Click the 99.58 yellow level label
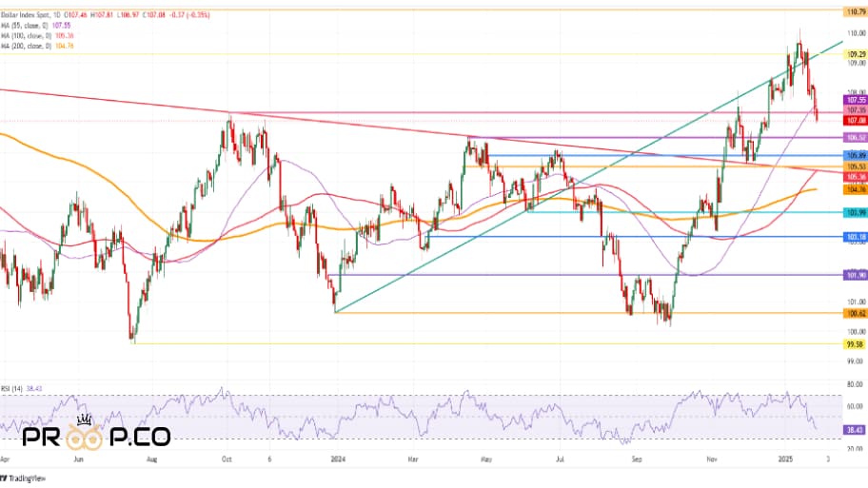The height and width of the screenshot is (488, 868). pos(856,344)
